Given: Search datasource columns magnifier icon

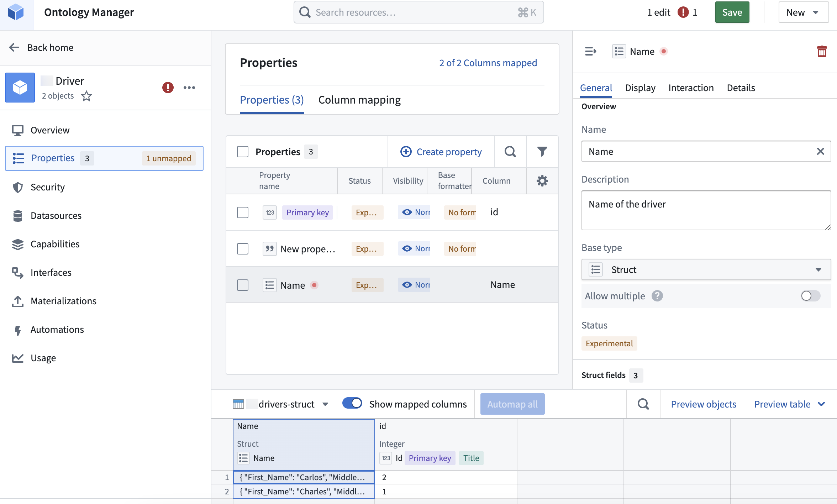Looking at the screenshot, I should 643,404.
